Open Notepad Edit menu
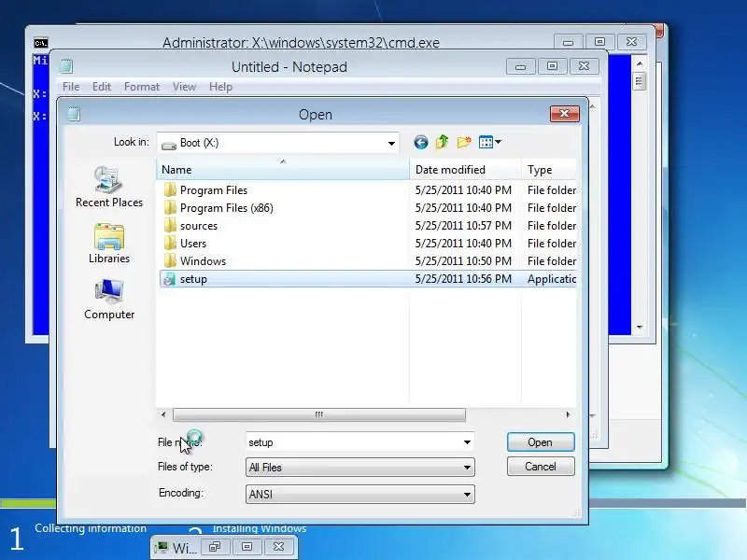Image resolution: width=747 pixels, height=560 pixels. (102, 87)
